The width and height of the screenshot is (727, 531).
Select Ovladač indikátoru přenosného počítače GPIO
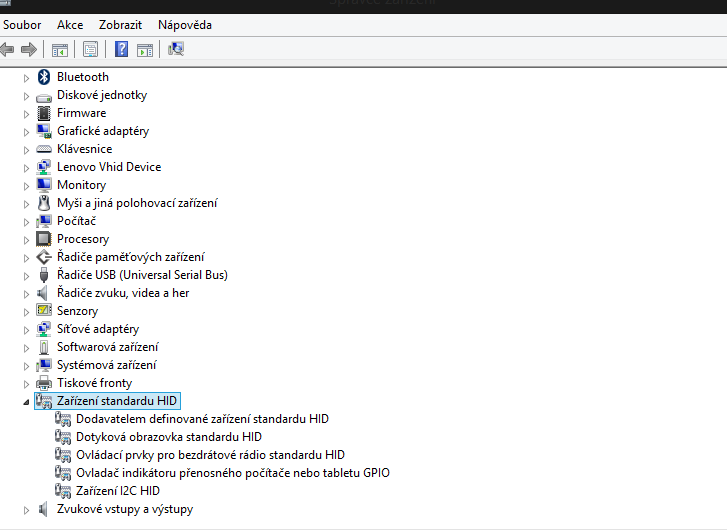(x=233, y=473)
